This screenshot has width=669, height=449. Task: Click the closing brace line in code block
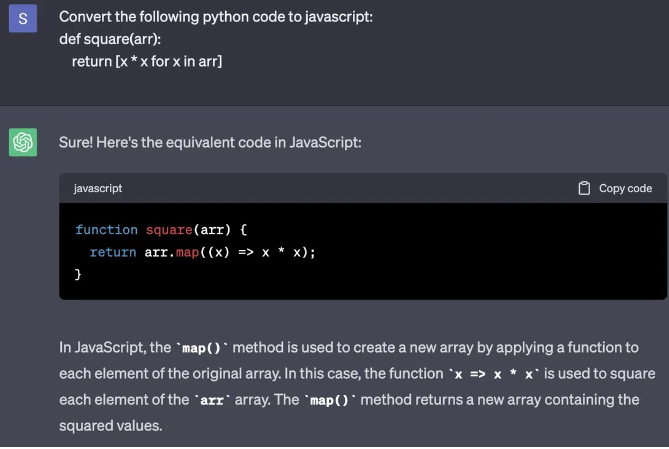point(79,274)
